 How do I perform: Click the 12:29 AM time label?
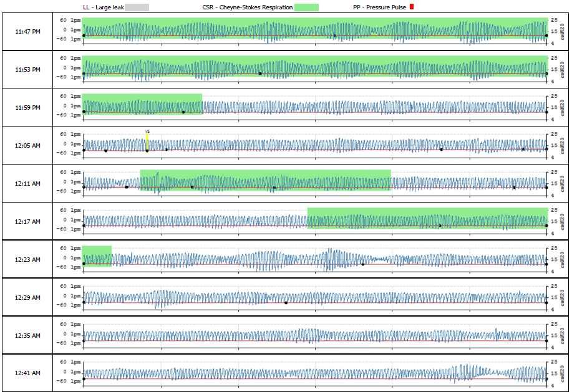(x=27, y=297)
